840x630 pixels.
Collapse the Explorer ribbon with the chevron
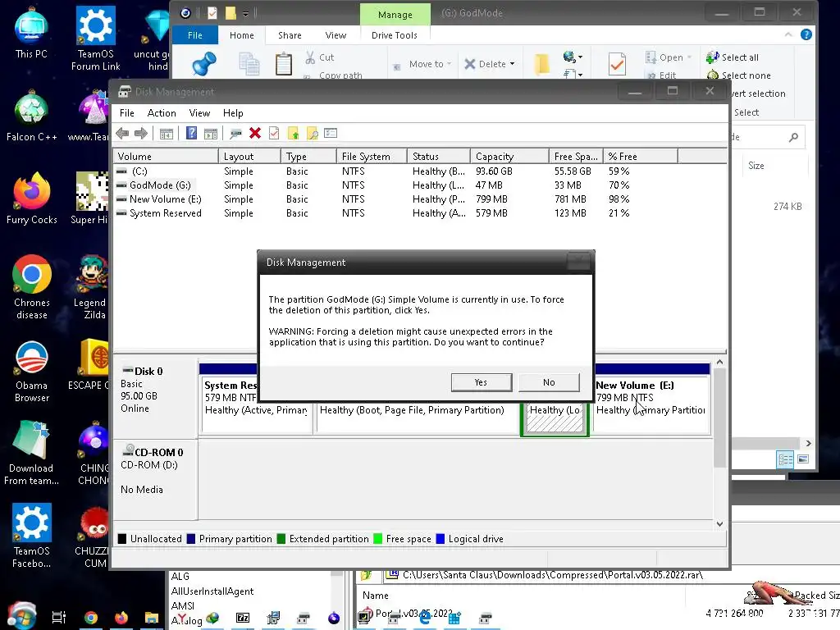point(788,34)
